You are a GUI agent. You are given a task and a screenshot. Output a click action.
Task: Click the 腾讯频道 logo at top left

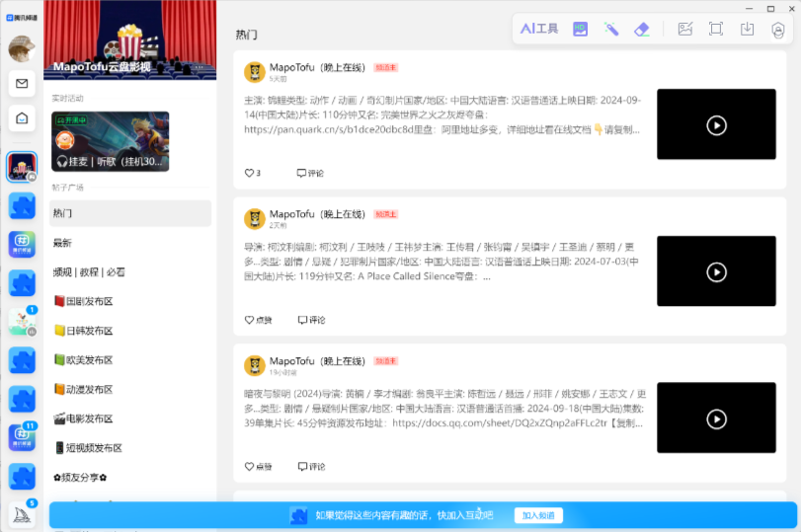[x=22, y=18]
